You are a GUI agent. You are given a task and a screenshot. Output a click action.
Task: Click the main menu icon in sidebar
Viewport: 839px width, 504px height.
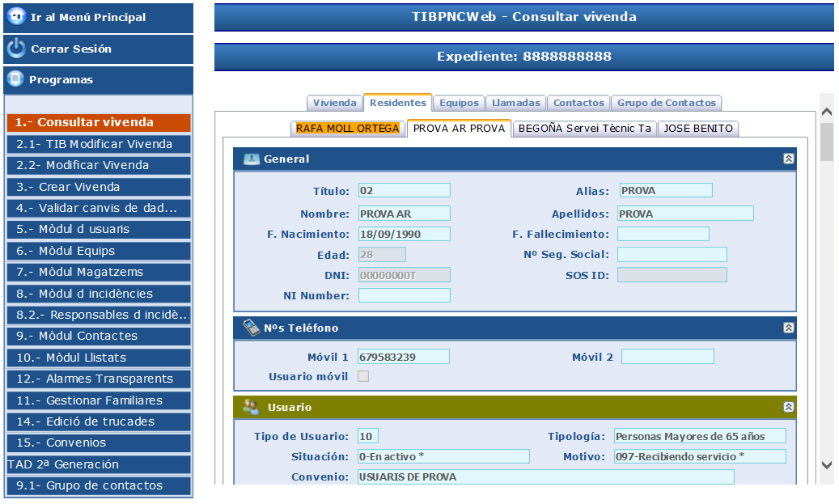(x=16, y=17)
